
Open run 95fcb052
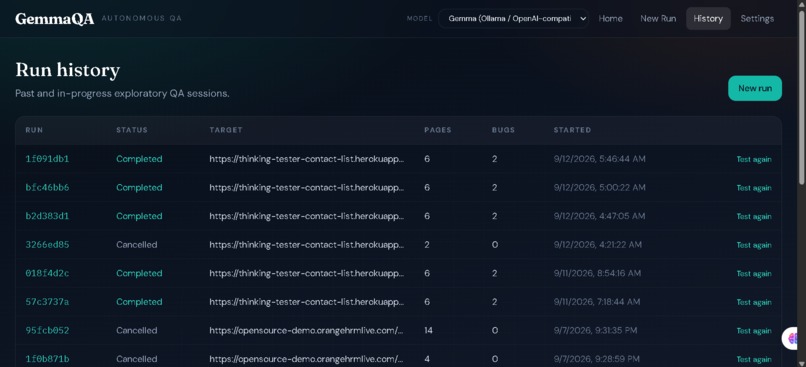tap(47, 331)
